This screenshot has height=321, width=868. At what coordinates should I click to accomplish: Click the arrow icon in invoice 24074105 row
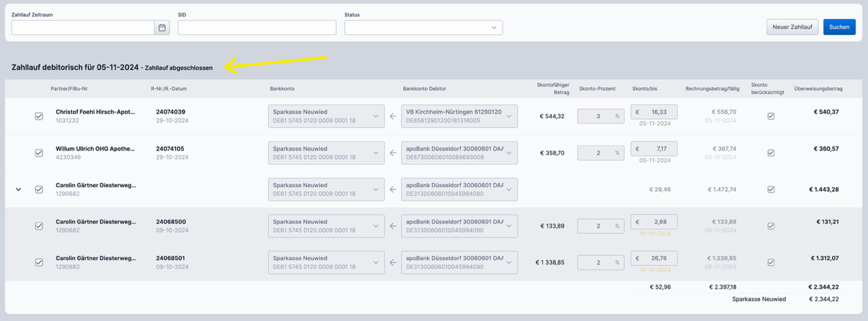pos(392,153)
